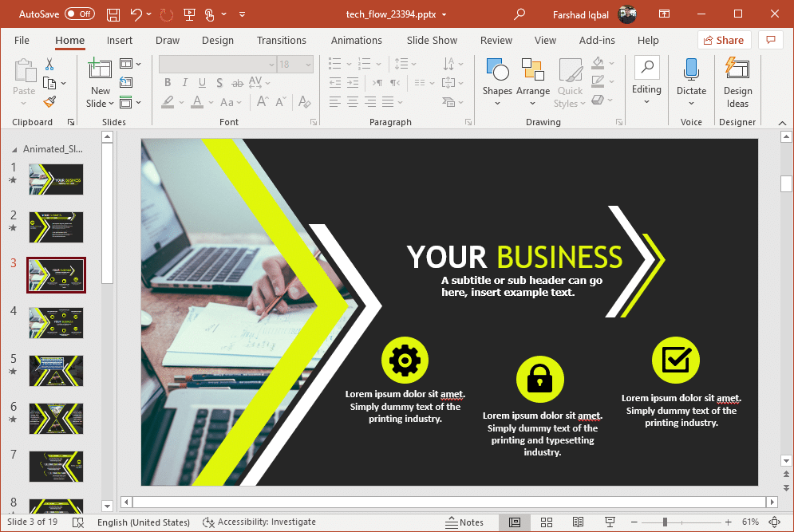The height and width of the screenshot is (532, 794).
Task: Click the Comments icon near Share
Action: (771, 40)
